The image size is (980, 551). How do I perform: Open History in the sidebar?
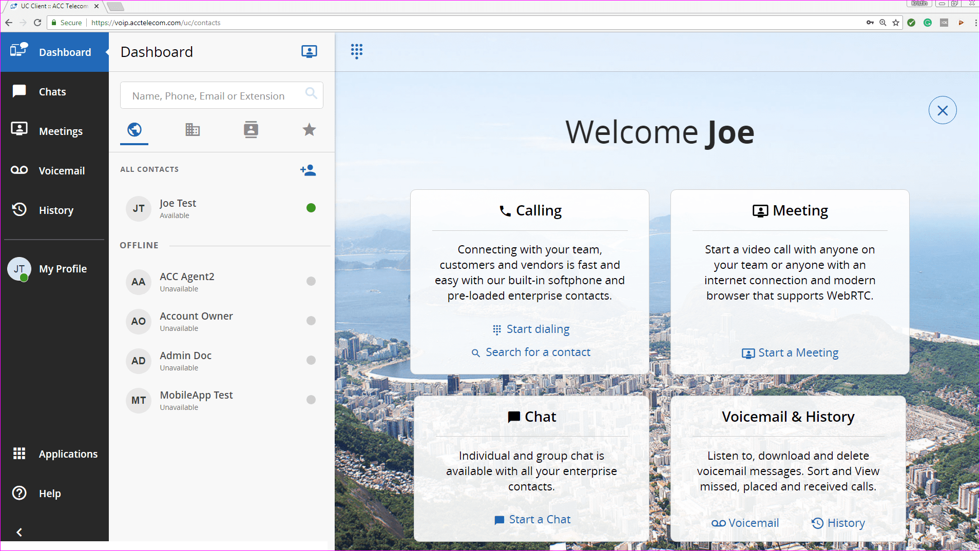click(x=54, y=210)
